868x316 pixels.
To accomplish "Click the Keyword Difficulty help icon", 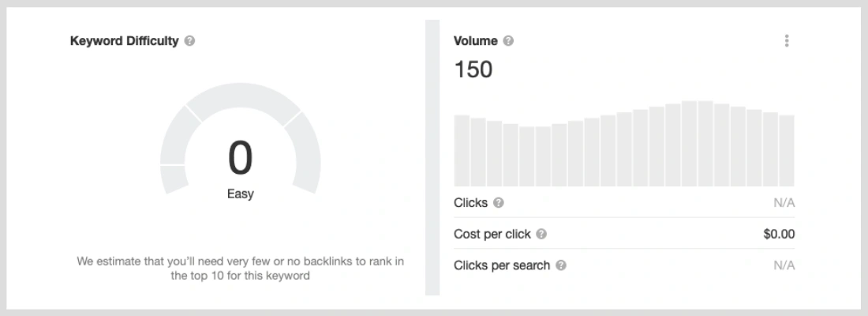I will (x=190, y=41).
